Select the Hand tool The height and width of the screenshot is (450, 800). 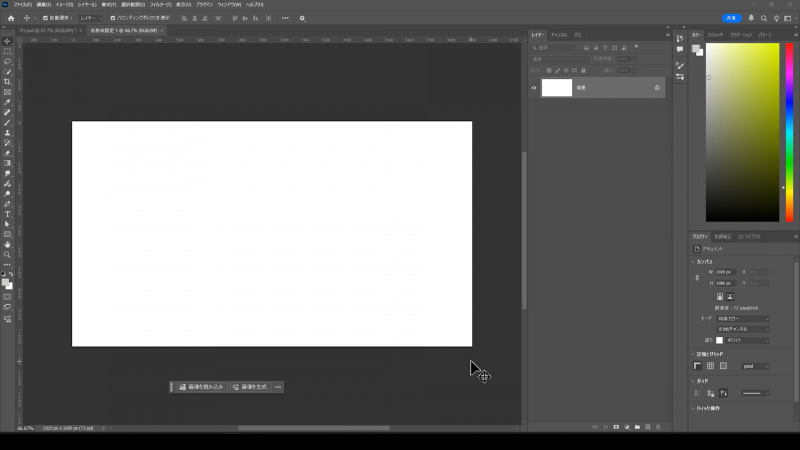click(7, 245)
